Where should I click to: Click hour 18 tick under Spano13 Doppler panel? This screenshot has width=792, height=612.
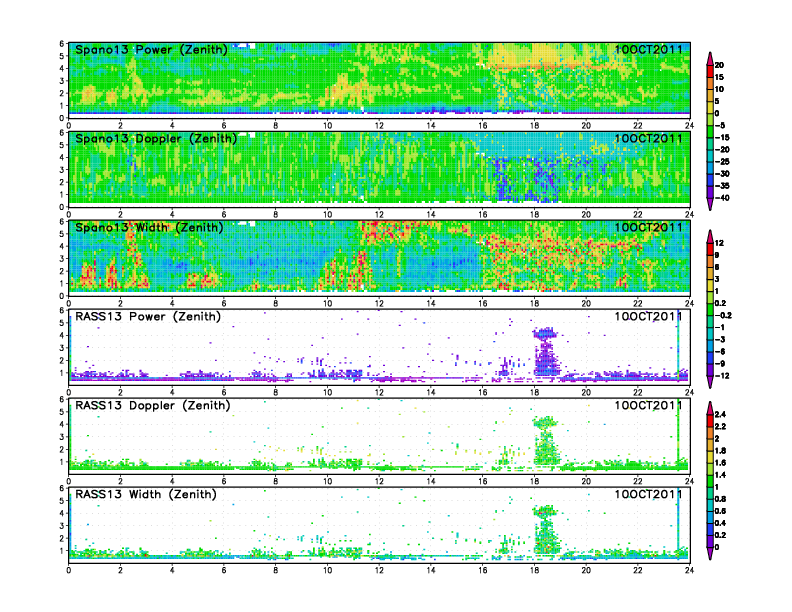534,214
